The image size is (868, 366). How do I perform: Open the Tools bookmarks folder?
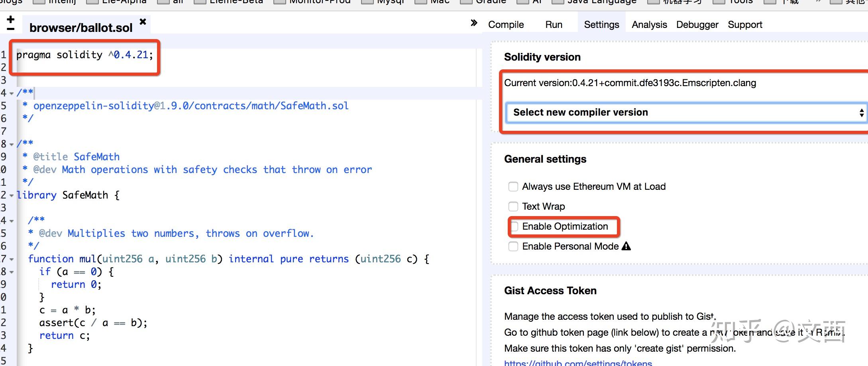tap(732, 2)
